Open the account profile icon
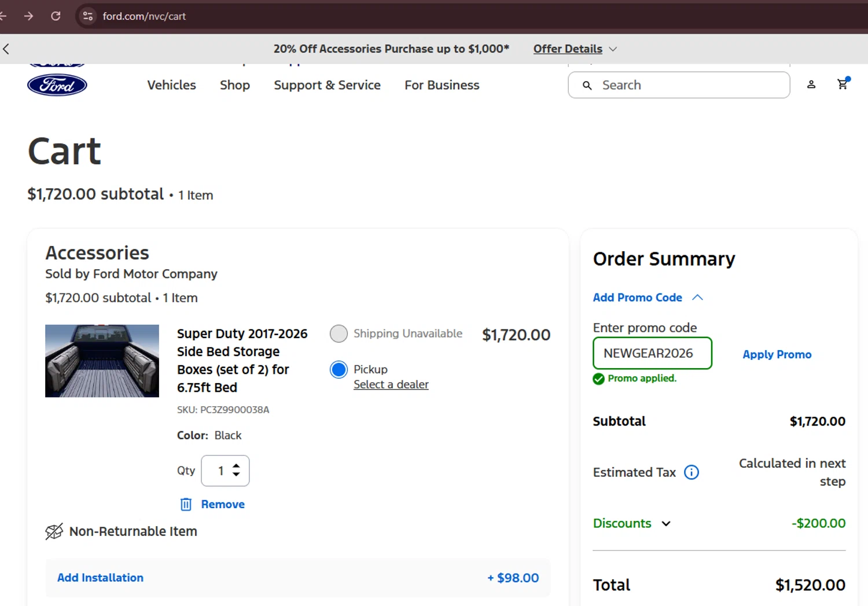The height and width of the screenshot is (606, 868). click(x=811, y=85)
